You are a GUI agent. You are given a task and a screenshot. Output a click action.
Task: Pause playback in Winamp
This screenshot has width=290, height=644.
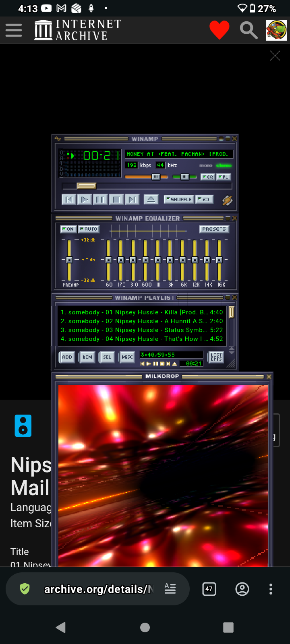click(x=99, y=200)
